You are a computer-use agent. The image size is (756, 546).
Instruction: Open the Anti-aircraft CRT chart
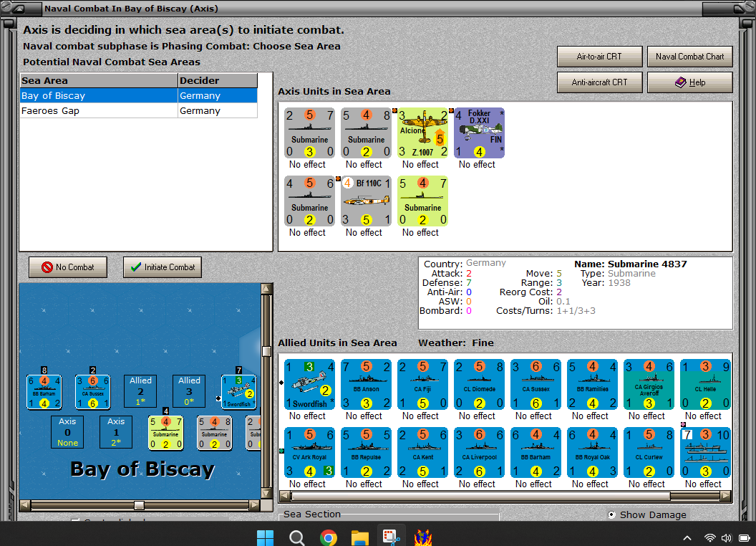point(599,82)
